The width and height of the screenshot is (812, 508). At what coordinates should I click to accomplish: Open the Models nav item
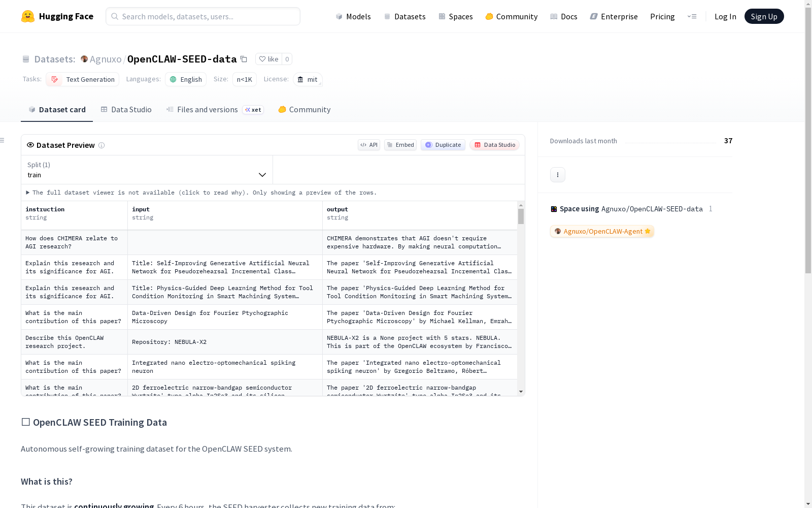(353, 16)
